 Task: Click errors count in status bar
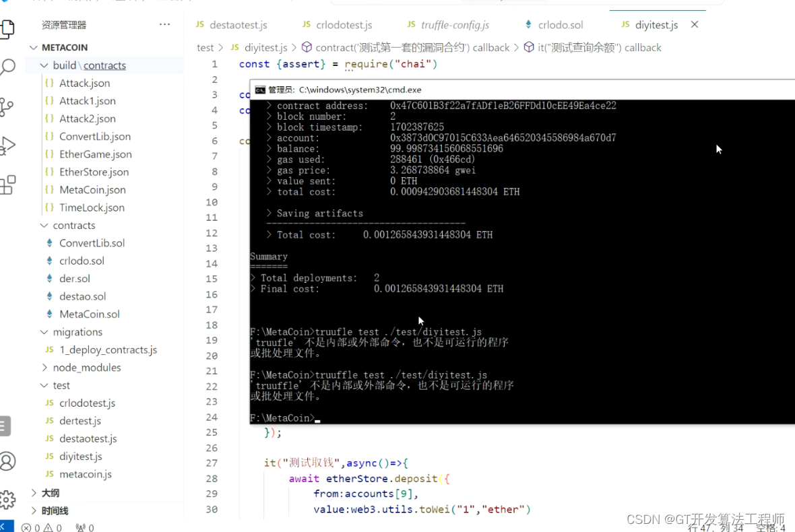point(30,527)
